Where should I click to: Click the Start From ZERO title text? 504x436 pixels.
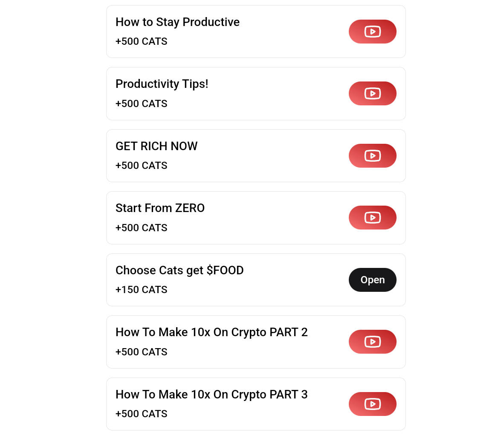click(x=160, y=208)
